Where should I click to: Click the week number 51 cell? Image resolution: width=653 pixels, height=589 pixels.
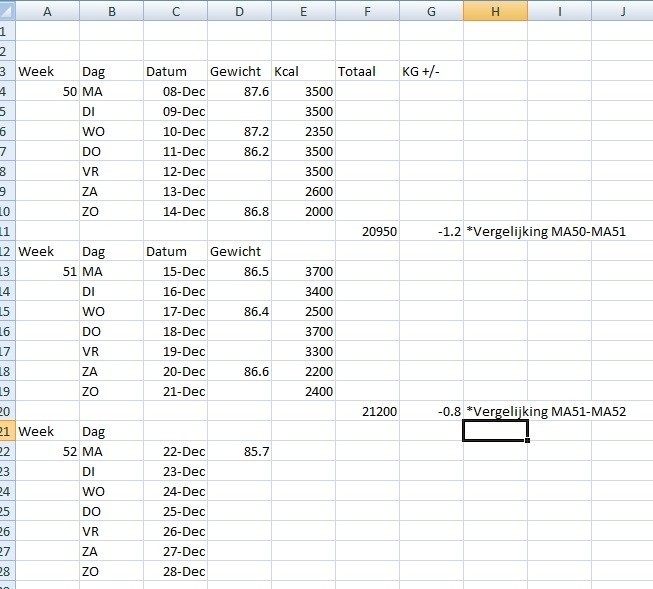(x=47, y=271)
